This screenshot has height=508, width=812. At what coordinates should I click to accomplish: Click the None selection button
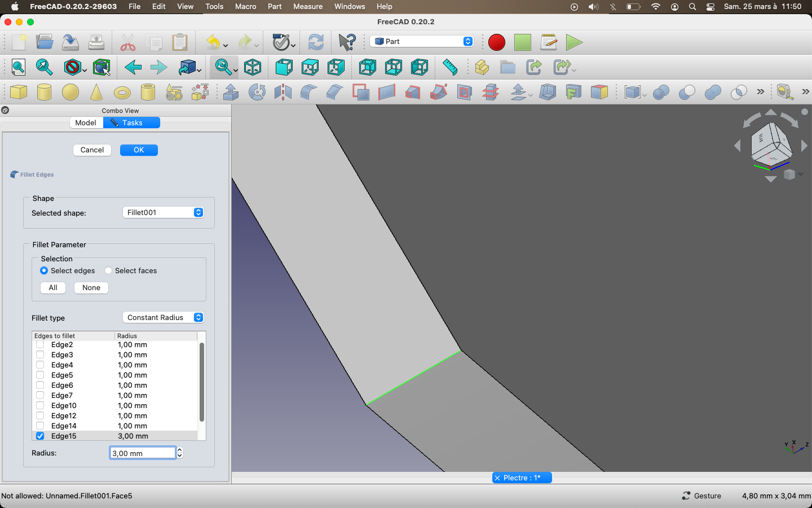tap(91, 287)
